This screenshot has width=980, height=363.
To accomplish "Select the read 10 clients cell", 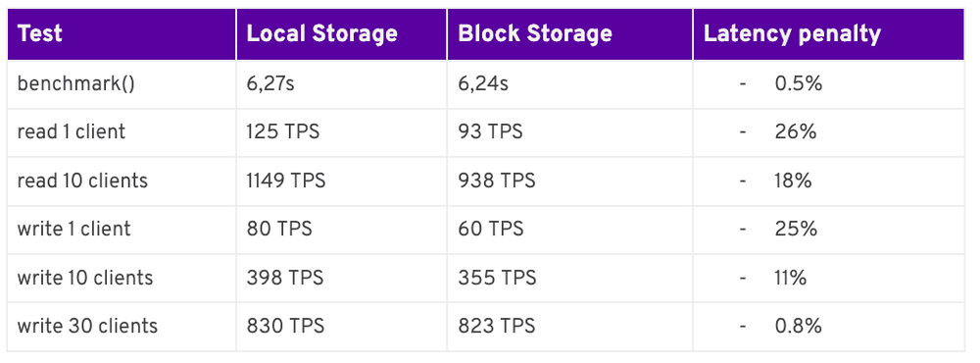I will click(82, 181).
